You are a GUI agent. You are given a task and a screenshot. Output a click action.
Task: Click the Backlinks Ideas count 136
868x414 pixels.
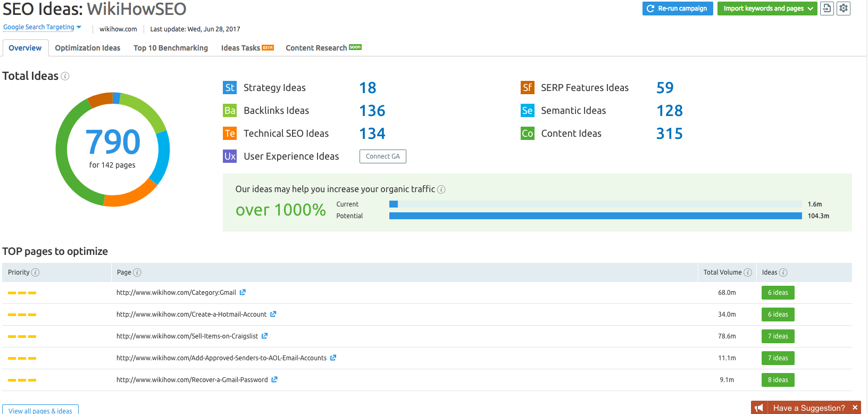(372, 111)
